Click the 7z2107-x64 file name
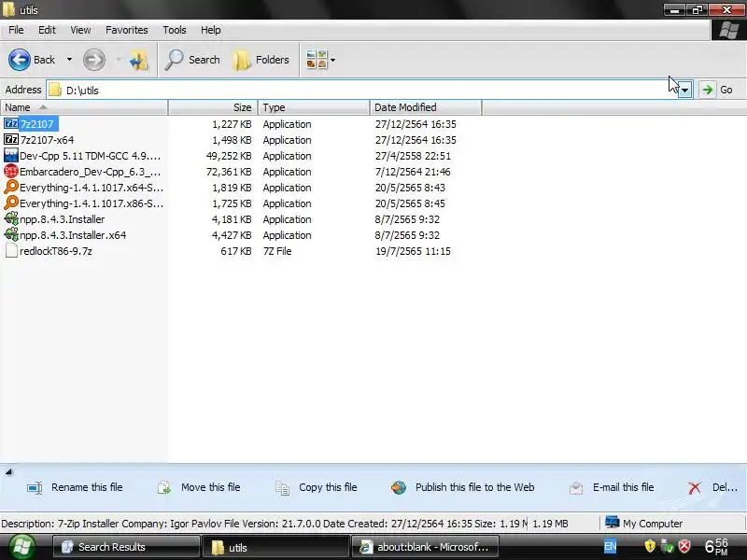This screenshot has width=747, height=560. [x=48, y=140]
